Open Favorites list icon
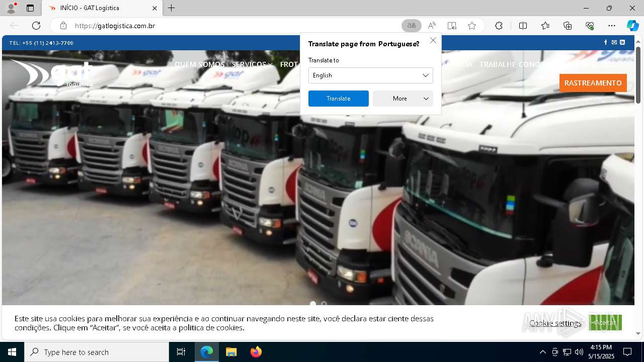 (545, 26)
